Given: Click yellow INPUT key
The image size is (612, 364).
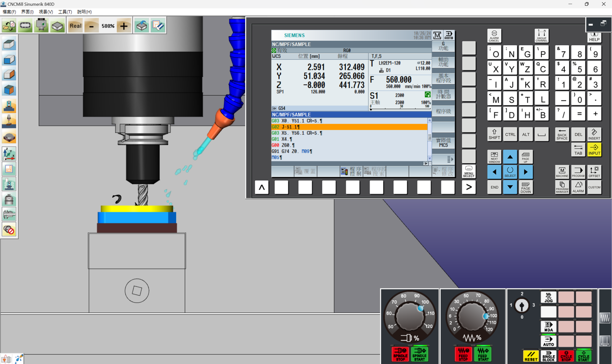Looking at the screenshot, I should pos(594,150).
